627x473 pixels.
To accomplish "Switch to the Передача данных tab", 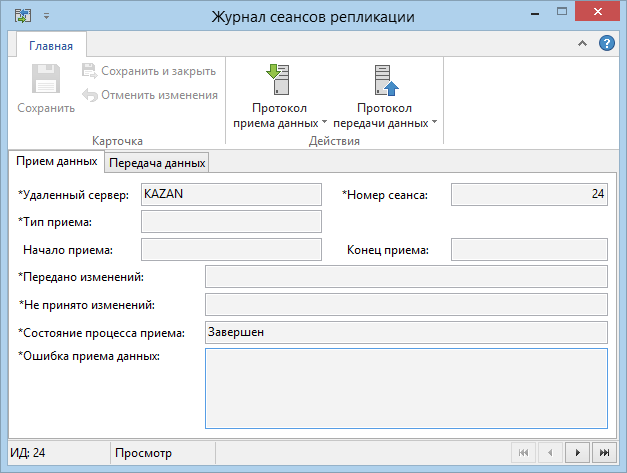I will [157, 163].
